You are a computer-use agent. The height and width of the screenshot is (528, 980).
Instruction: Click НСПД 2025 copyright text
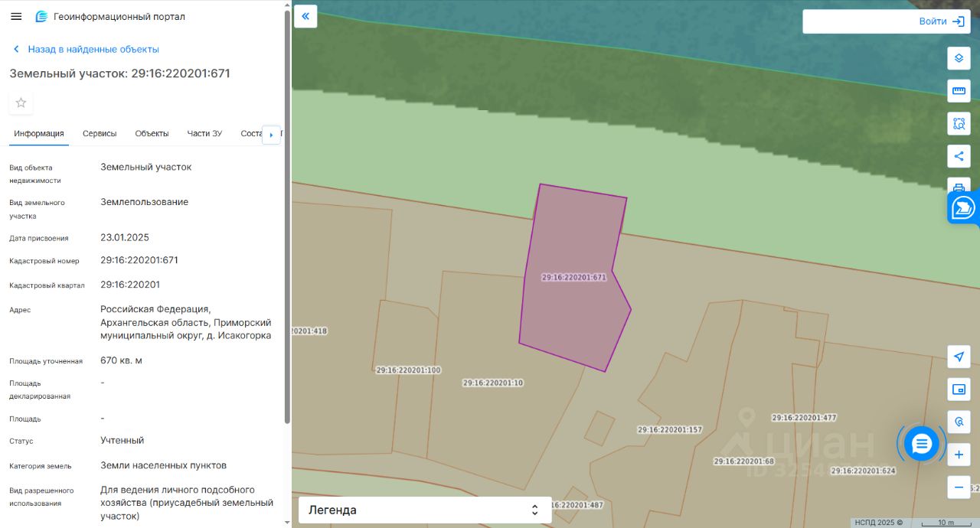[879, 523]
